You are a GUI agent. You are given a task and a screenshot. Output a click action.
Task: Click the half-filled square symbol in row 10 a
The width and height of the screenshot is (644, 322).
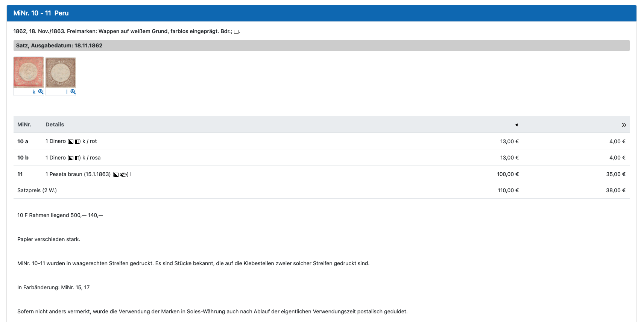point(77,142)
